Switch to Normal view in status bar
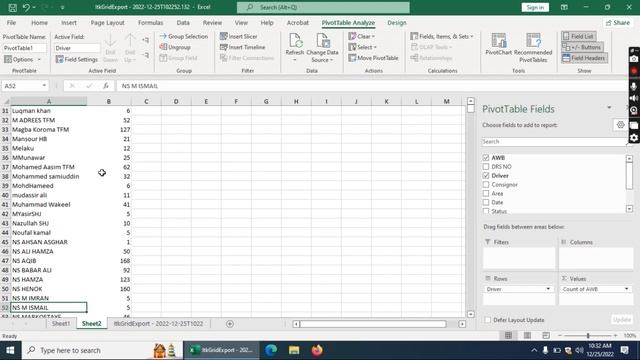The width and height of the screenshot is (640, 360). coord(508,336)
